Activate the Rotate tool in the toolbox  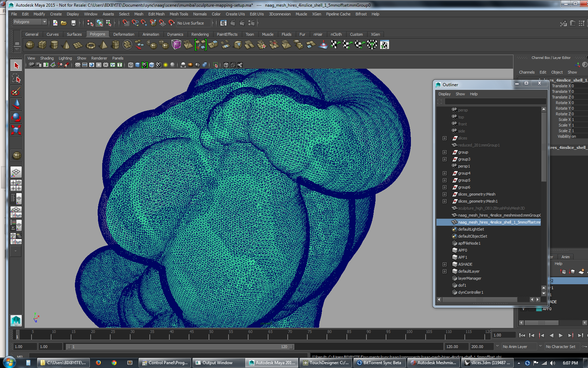[16, 117]
